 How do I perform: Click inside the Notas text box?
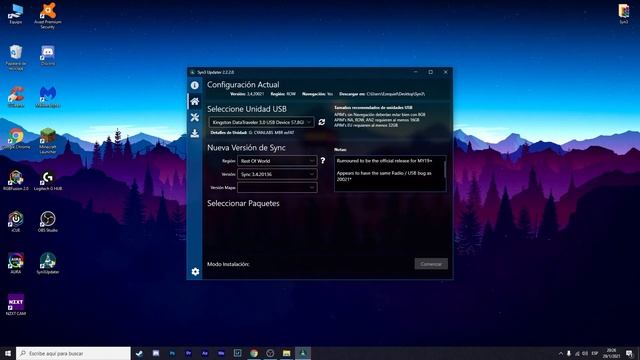[x=389, y=173]
